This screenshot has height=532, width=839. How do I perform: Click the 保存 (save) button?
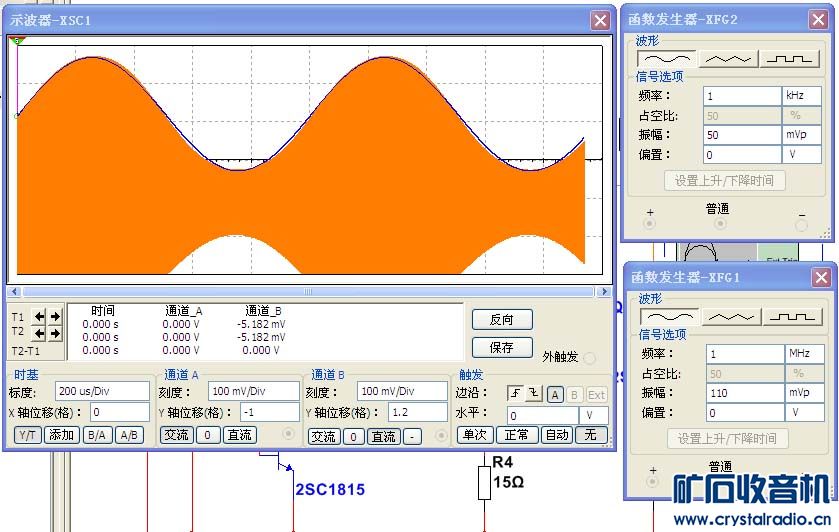tap(502, 347)
